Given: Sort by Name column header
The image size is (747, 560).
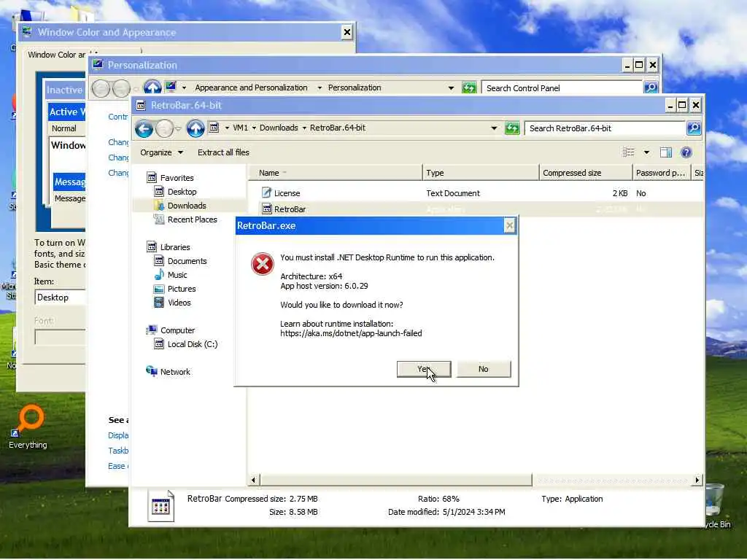Looking at the screenshot, I should click(x=335, y=173).
